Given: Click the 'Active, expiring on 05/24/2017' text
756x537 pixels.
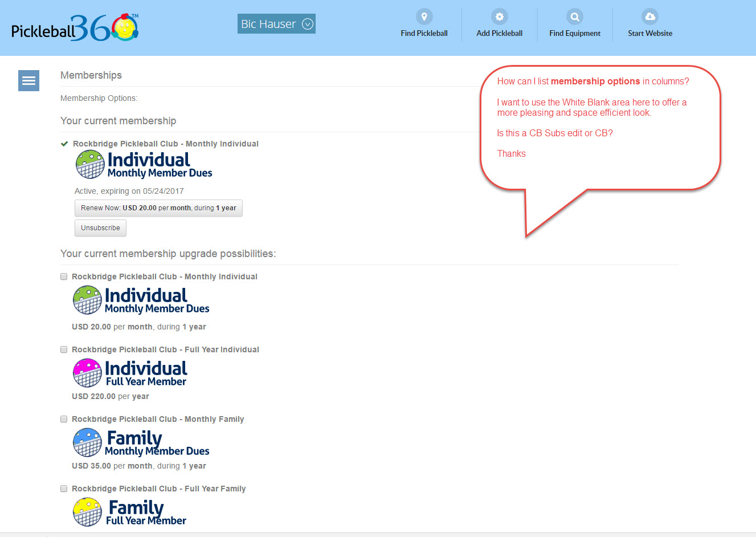Looking at the screenshot, I should click(x=129, y=191).
